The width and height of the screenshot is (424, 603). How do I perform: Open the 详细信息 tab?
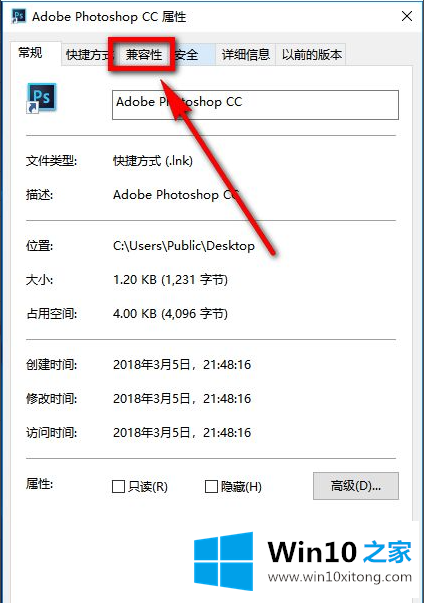click(x=246, y=55)
